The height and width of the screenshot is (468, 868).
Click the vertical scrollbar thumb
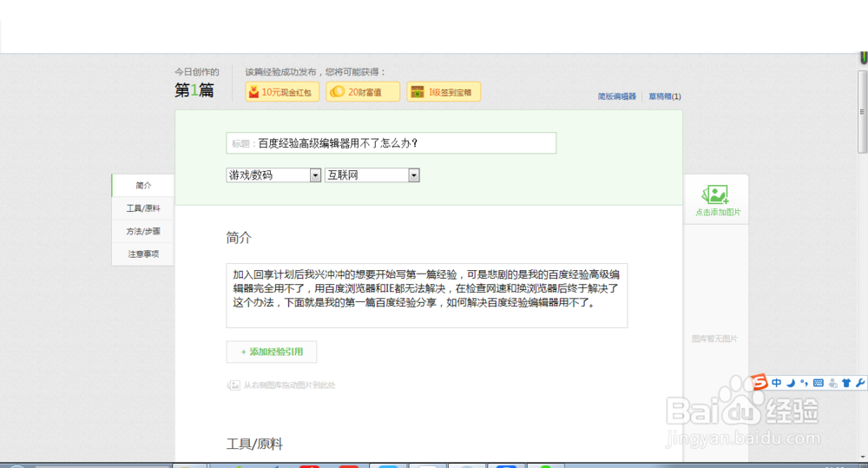coord(863,111)
